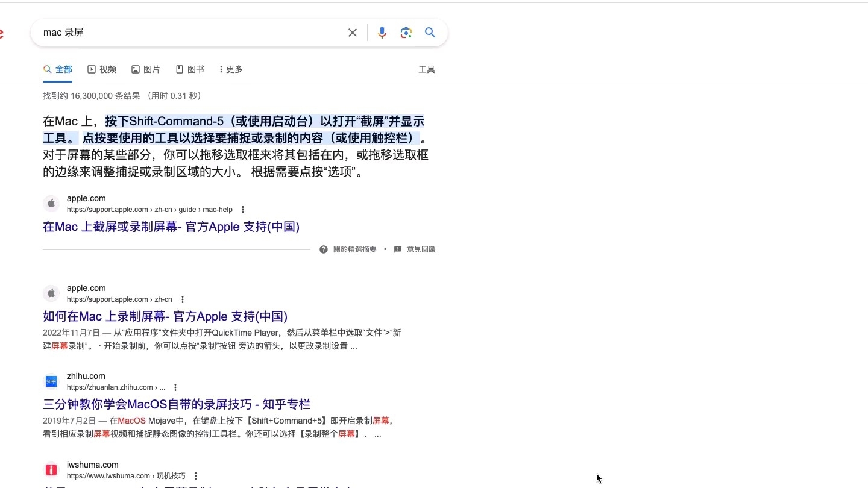868x488 pixels.
Task: Expand the 更多 menu
Action: 231,69
